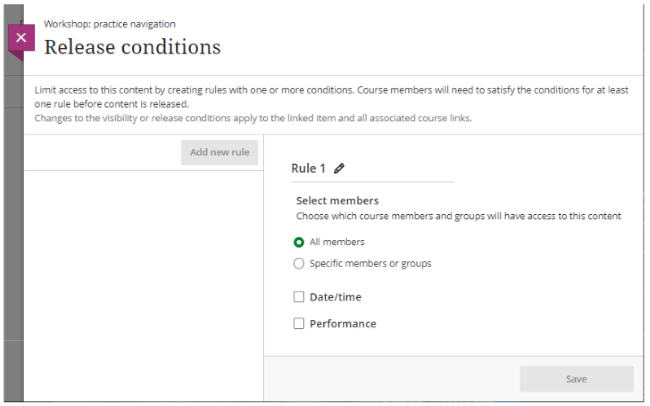Click the Select members heading

pos(337,201)
